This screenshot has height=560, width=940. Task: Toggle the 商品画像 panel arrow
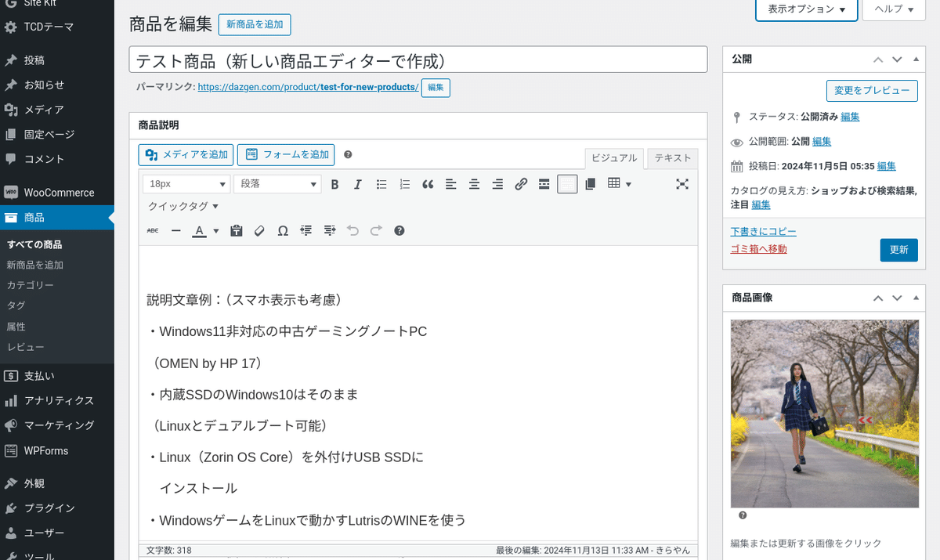[916, 298]
